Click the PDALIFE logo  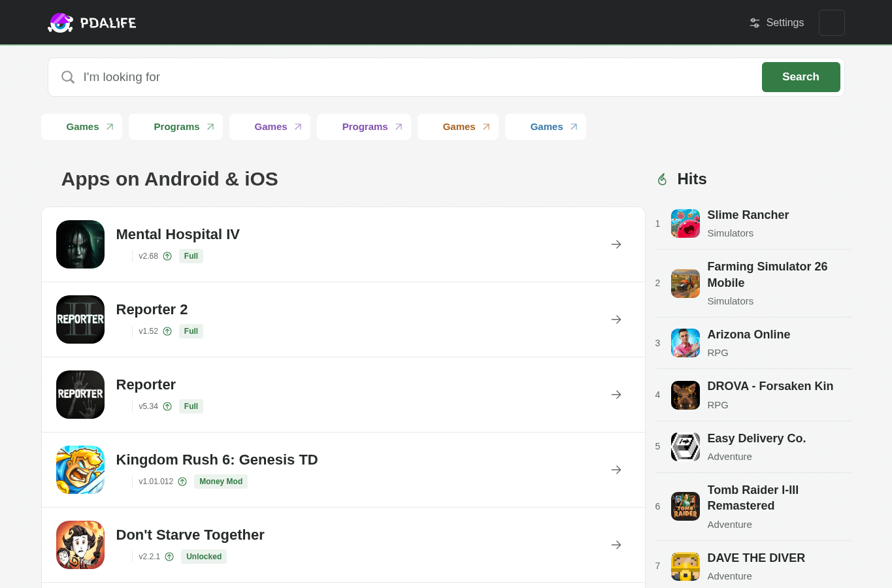coord(92,23)
